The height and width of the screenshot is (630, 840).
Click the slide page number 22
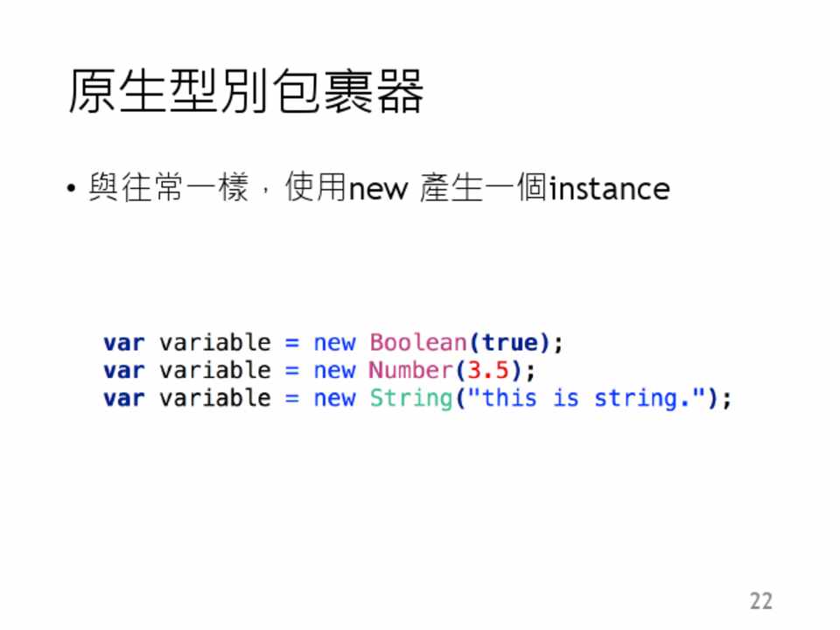[x=761, y=601]
